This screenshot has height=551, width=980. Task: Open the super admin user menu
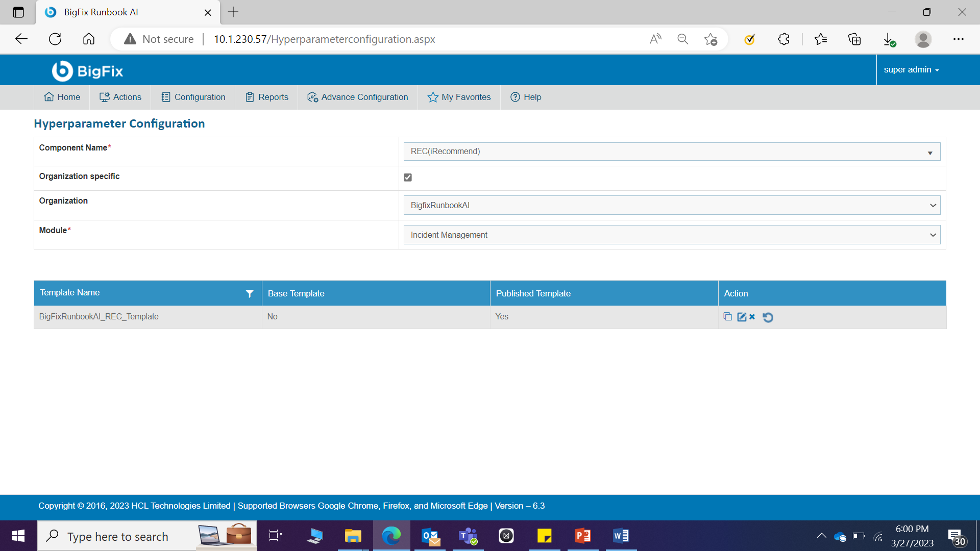(911, 70)
